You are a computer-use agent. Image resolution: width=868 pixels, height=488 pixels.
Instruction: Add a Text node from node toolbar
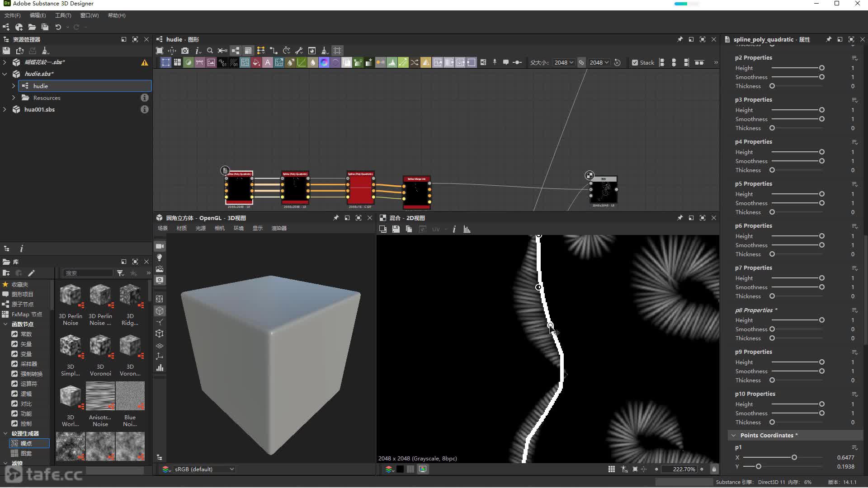268,63
